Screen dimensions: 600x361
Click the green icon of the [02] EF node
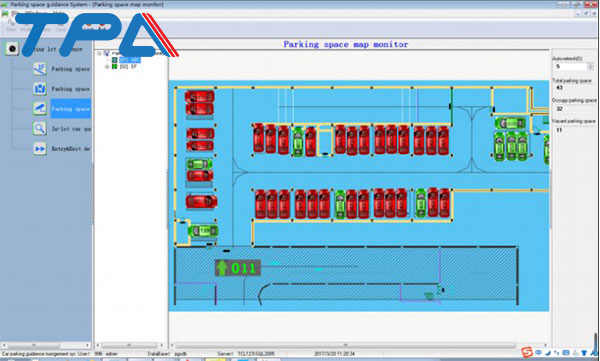(114, 67)
